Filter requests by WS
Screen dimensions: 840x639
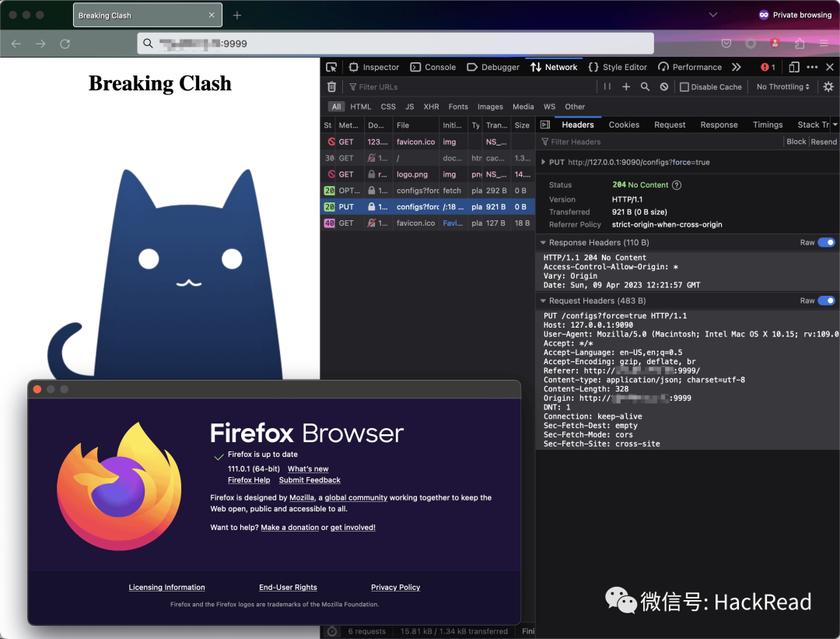coord(550,107)
